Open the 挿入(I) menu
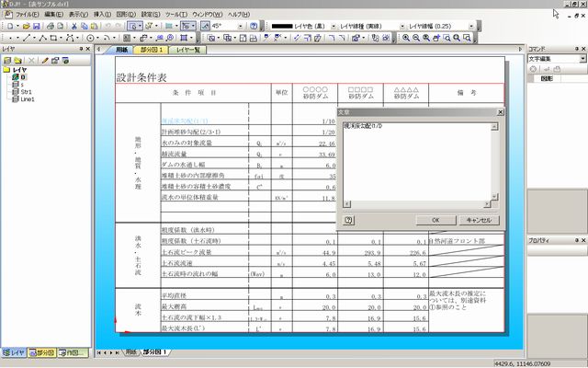The width and height of the screenshot is (588, 368). (x=102, y=15)
